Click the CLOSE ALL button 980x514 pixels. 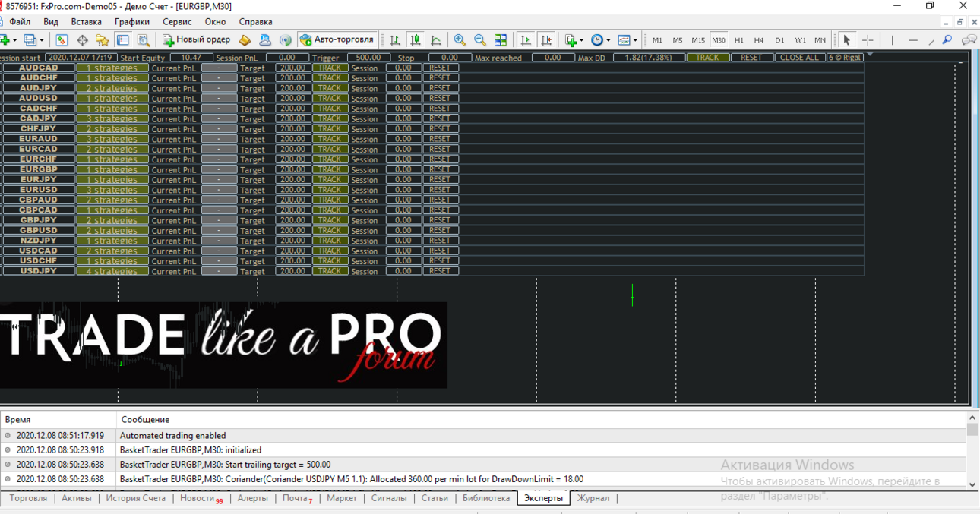[x=799, y=58]
